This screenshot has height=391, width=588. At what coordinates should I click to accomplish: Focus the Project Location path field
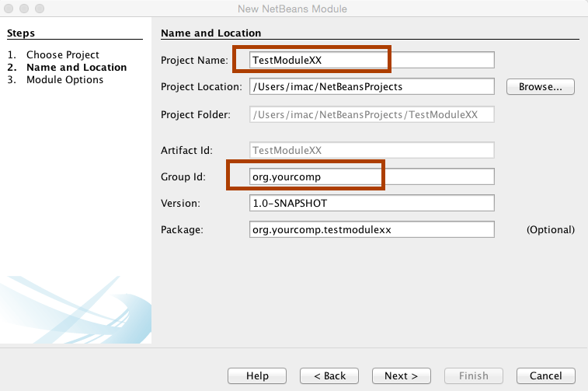click(371, 86)
